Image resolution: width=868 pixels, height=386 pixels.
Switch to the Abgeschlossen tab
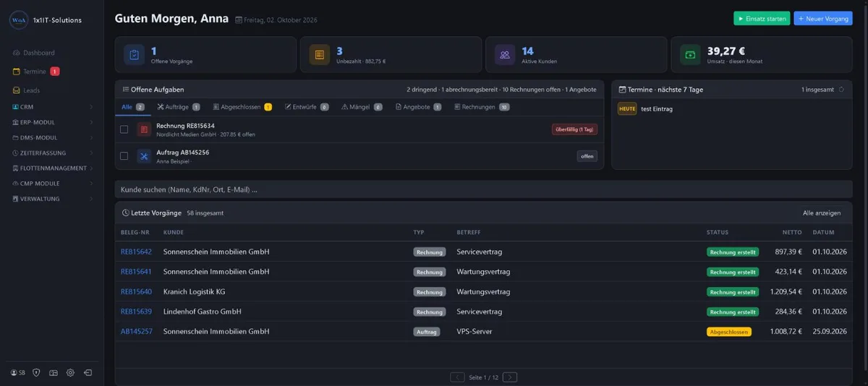(x=242, y=107)
